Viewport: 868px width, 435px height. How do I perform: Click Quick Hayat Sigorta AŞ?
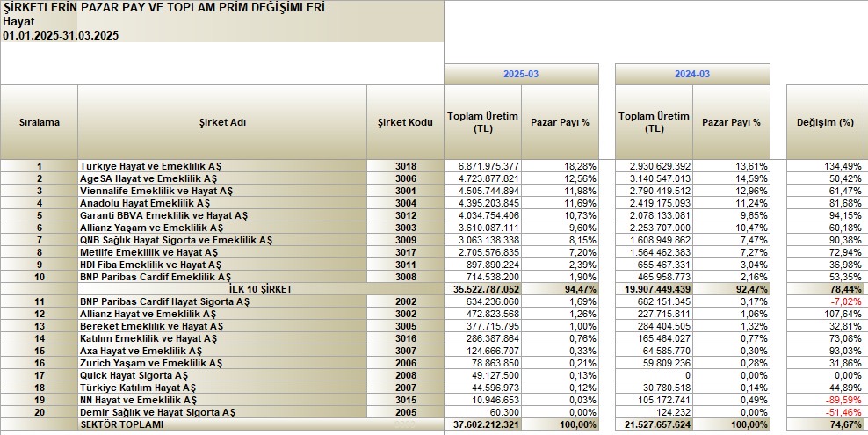pyautogui.click(x=222, y=375)
